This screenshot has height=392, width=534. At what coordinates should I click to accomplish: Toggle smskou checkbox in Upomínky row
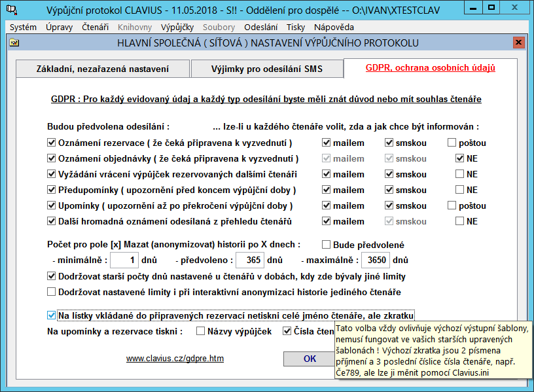[389, 205]
